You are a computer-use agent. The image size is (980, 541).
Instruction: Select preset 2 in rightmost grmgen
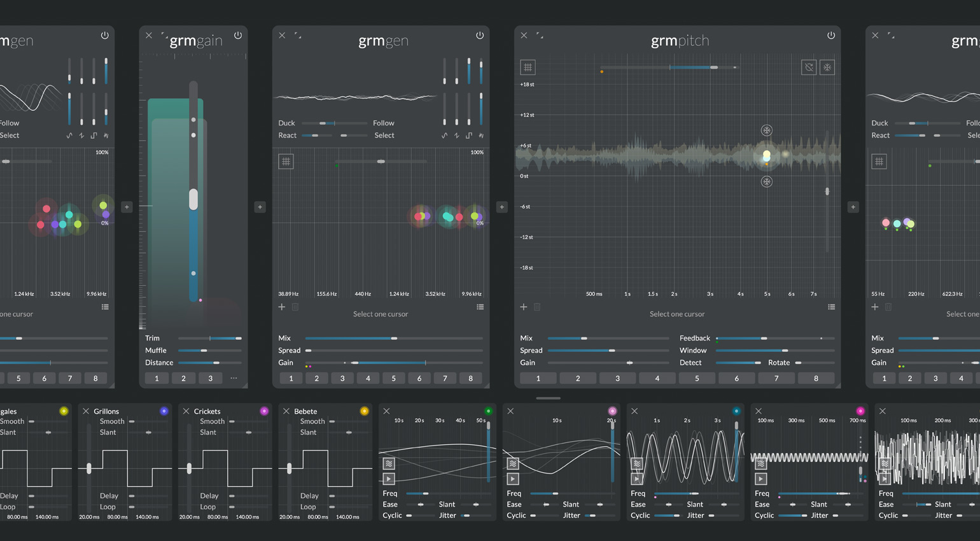(x=910, y=378)
